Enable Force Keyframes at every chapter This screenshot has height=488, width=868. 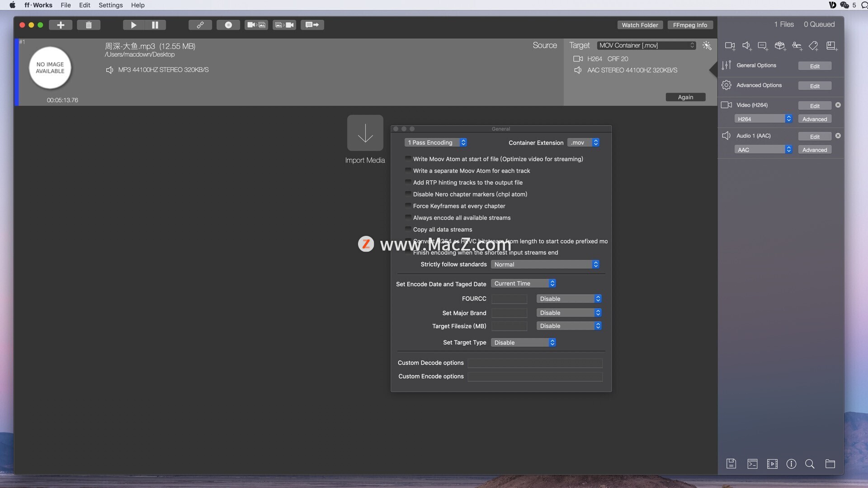tap(408, 206)
